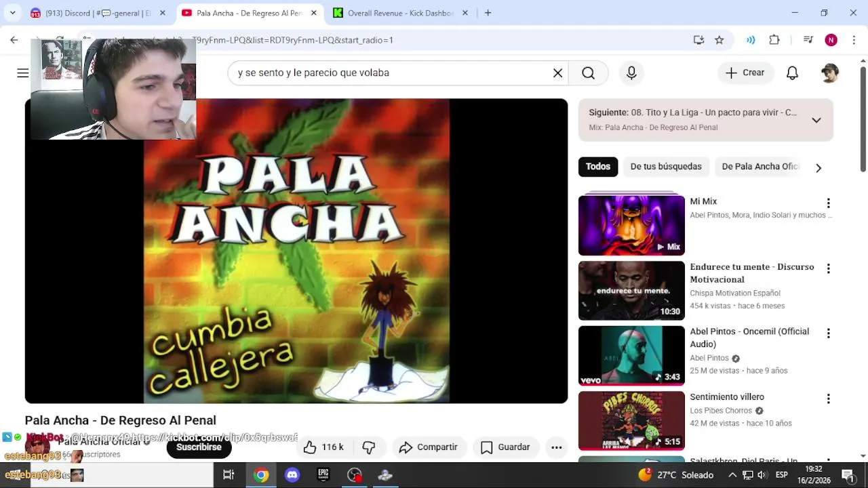Open Abel Pintos Oncemil thumbnail
The image size is (868, 488).
631,355
